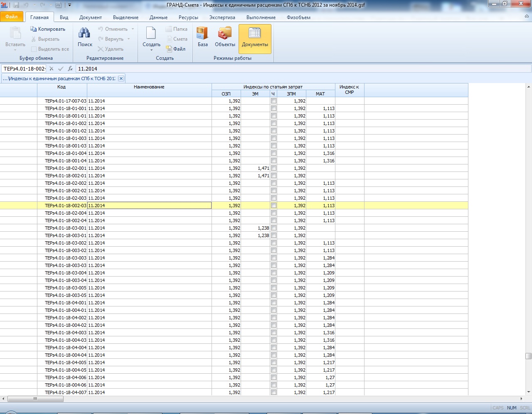
Task: Click the fx function icon in formula bar
Action: pos(70,69)
